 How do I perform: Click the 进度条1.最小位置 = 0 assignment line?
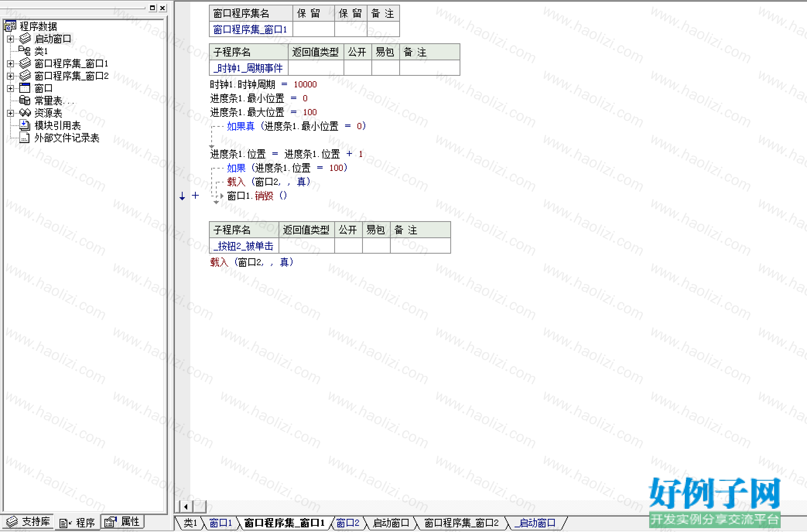(259, 98)
